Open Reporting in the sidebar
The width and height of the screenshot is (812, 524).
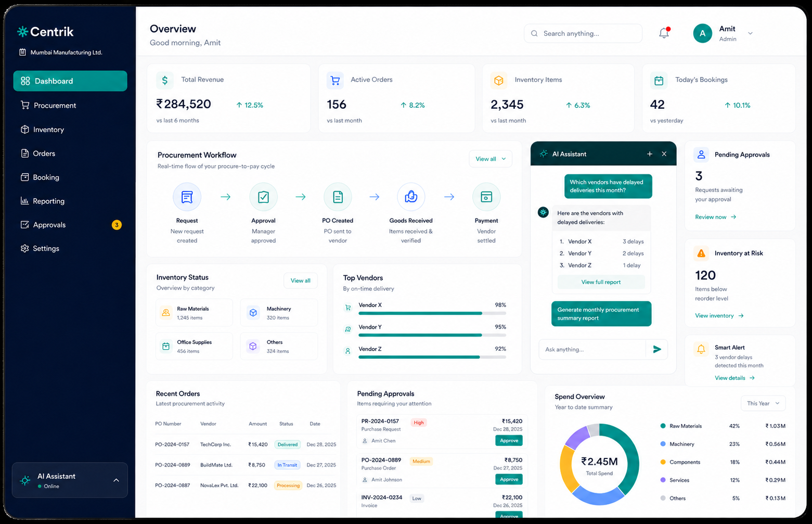pos(70,201)
